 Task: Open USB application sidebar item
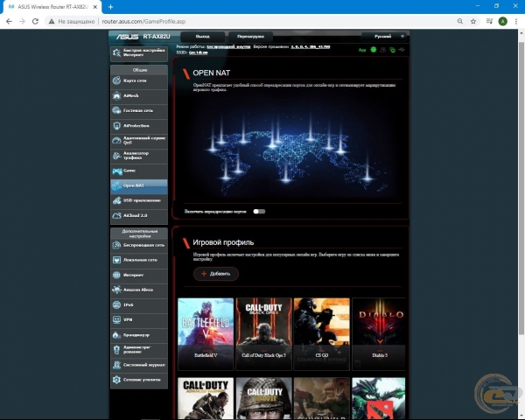139,200
